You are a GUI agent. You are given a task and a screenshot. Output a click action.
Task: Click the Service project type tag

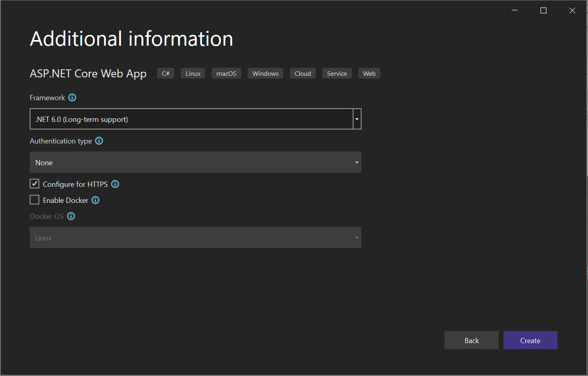(337, 73)
